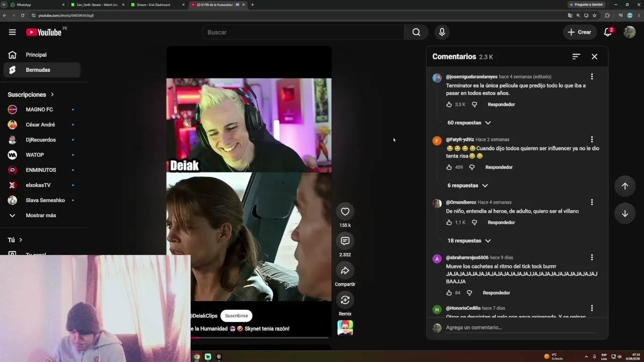Dislike the comment by @FatyR-yd9iz
The width and height of the screenshot is (644, 362).
pyautogui.click(x=472, y=167)
